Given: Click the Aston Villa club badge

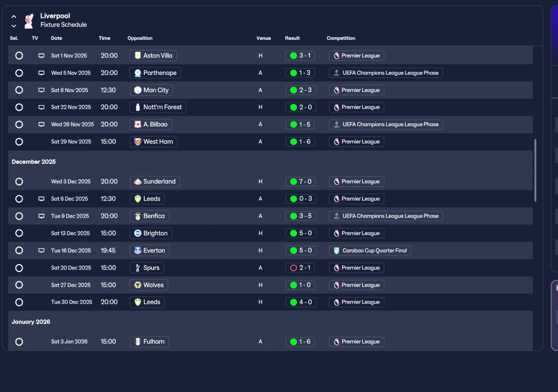Looking at the screenshot, I should click(x=138, y=55).
